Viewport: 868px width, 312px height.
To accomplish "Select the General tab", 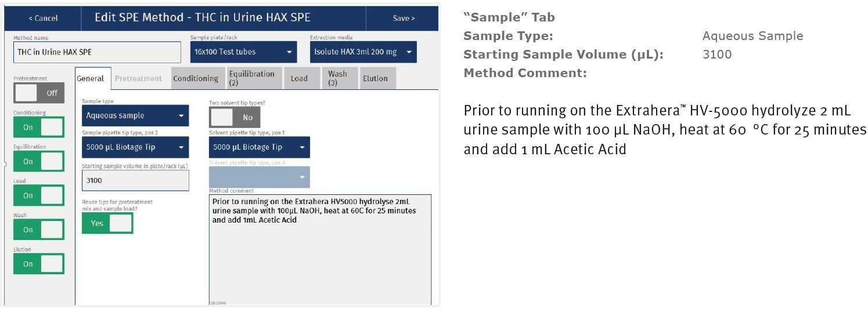I will tap(91, 79).
